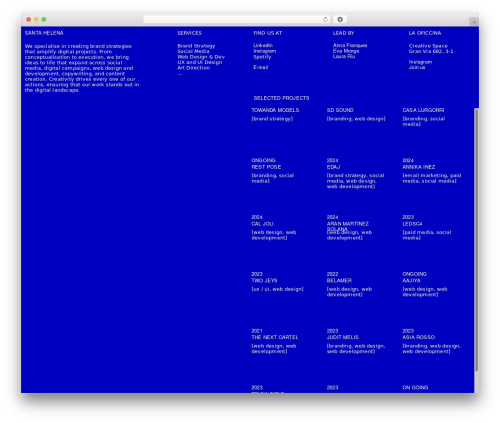Click the Creative Space text

428,46
